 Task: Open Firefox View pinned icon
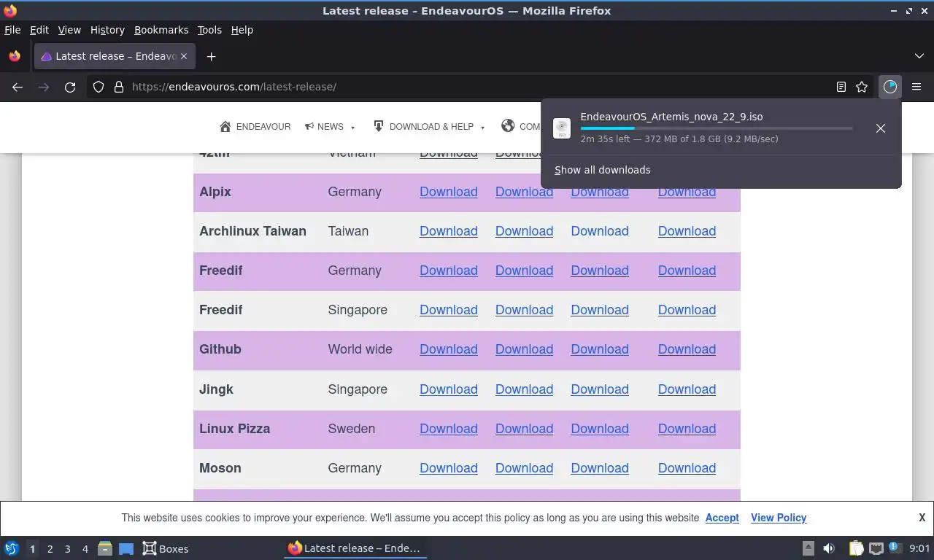[x=15, y=56]
